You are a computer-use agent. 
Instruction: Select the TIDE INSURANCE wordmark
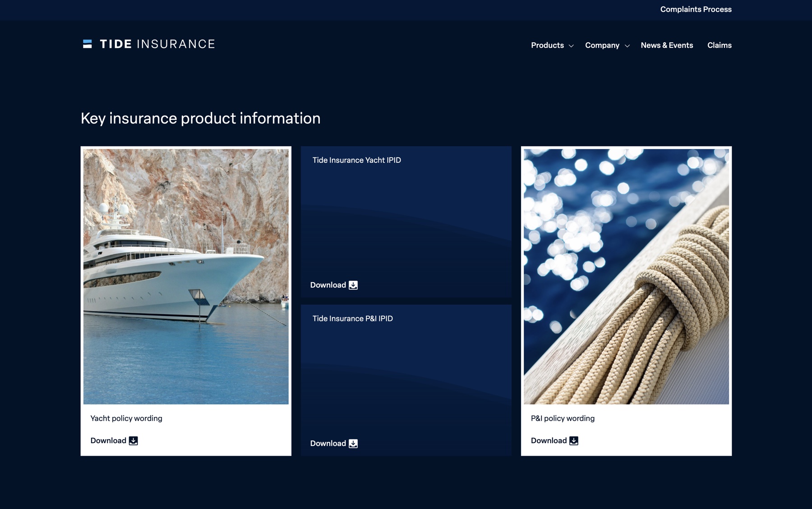157,44
